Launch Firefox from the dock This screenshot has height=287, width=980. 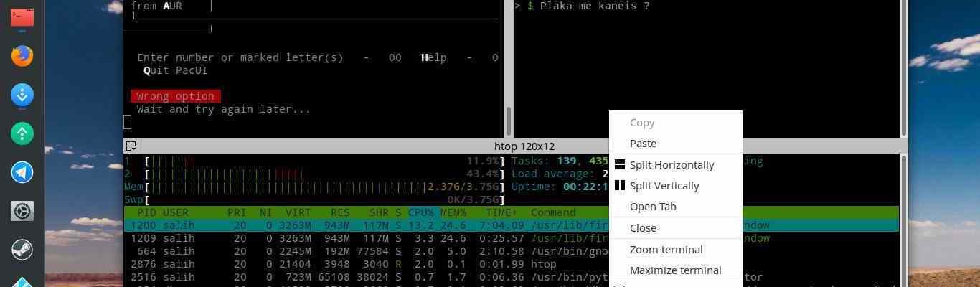point(22,55)
